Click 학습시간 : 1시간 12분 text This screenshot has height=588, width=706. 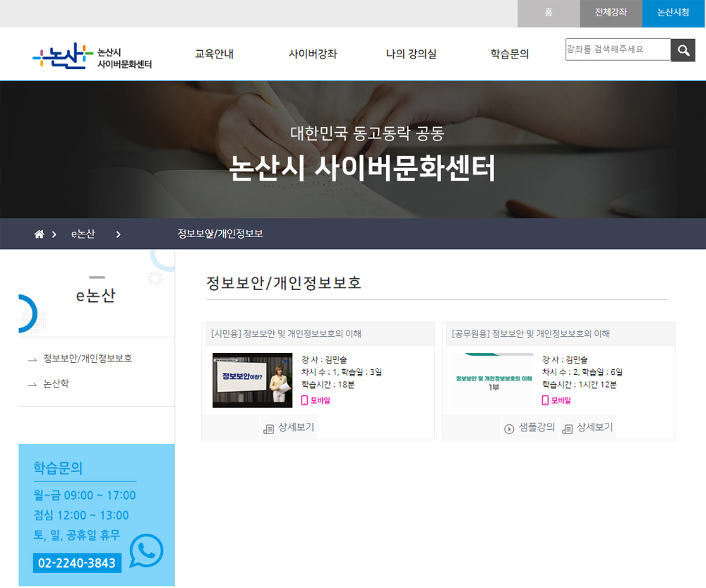pos(580,385)
